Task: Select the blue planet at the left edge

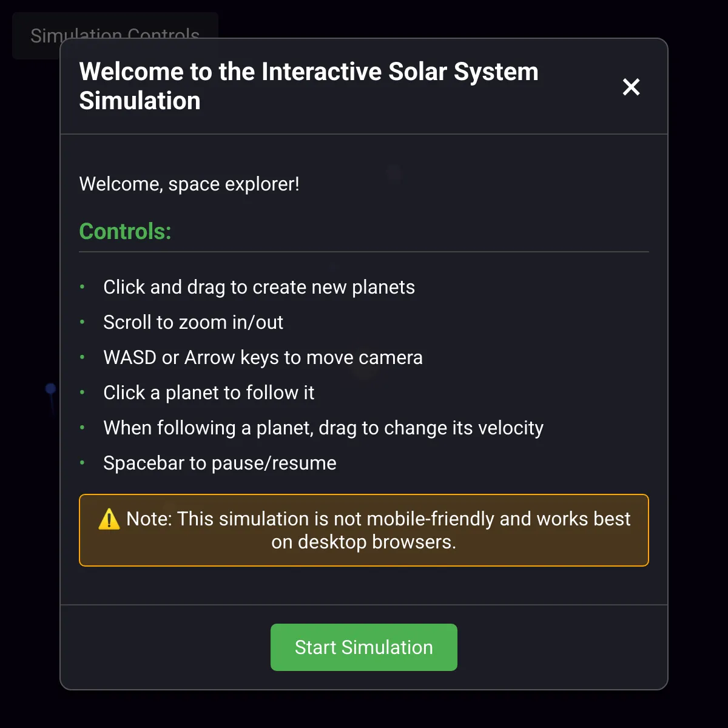Action: click(x=51, y=389)
